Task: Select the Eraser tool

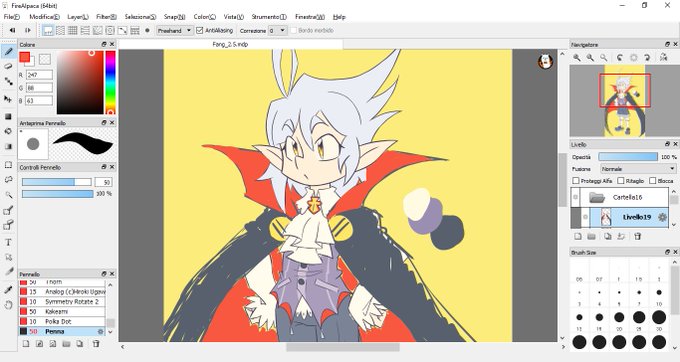Action: click(x=8, y=66)
